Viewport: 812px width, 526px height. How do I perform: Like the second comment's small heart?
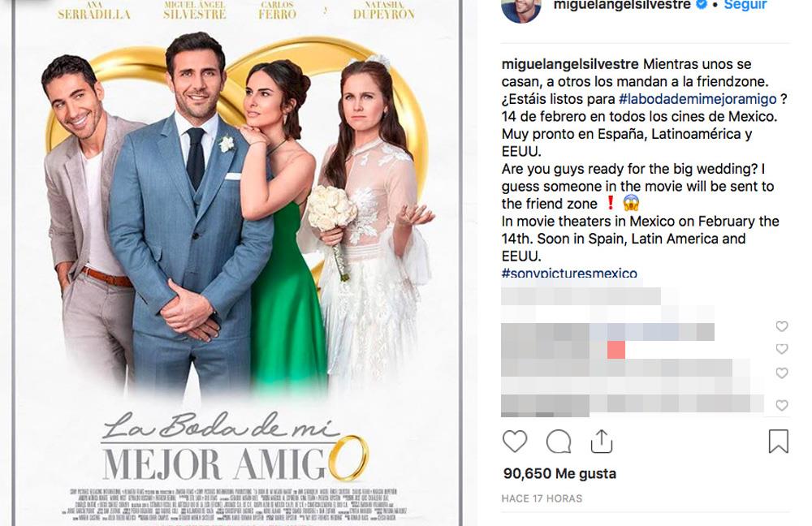782,349
